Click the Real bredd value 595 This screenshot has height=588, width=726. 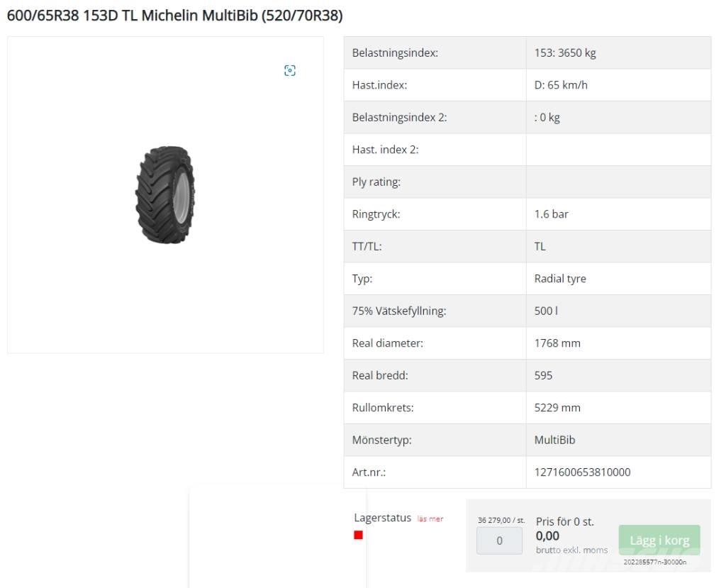(543, 375)
